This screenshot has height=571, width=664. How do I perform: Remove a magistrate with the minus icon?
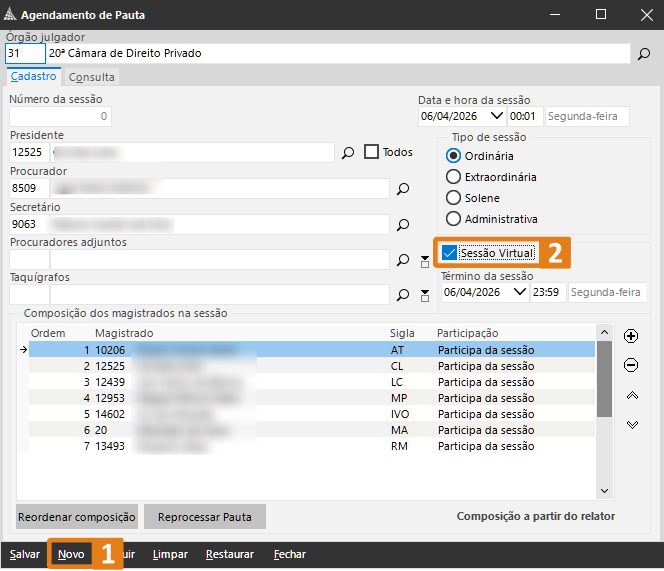631,365
